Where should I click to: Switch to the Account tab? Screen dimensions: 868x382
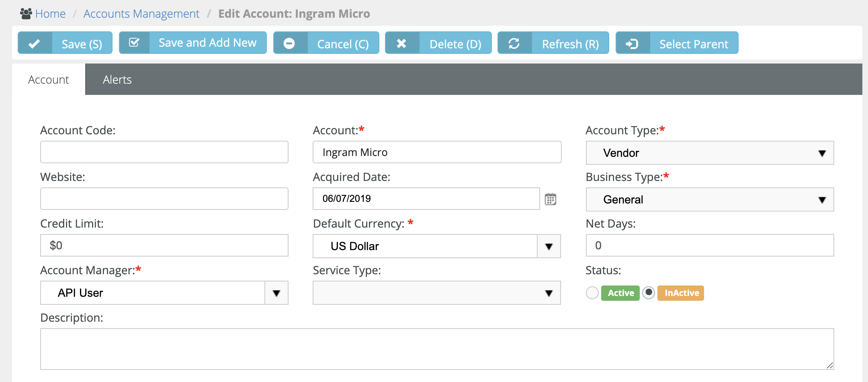pos(49,80)
